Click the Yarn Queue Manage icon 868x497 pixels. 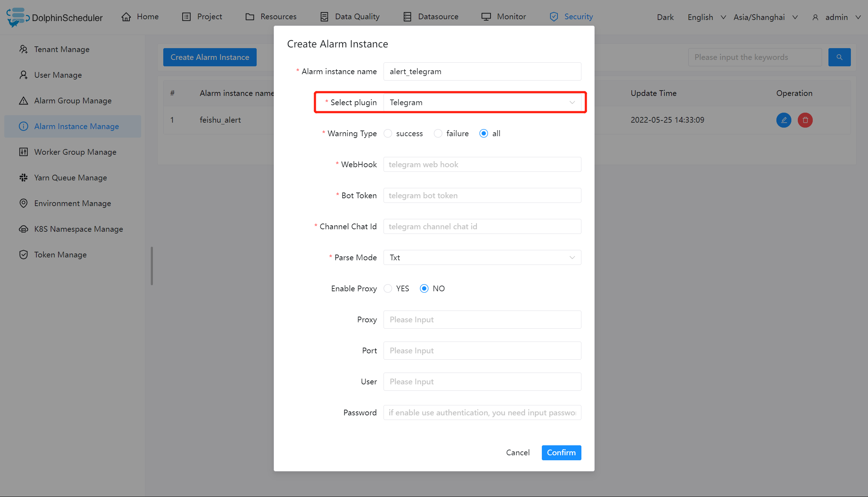tap(24, 178)
